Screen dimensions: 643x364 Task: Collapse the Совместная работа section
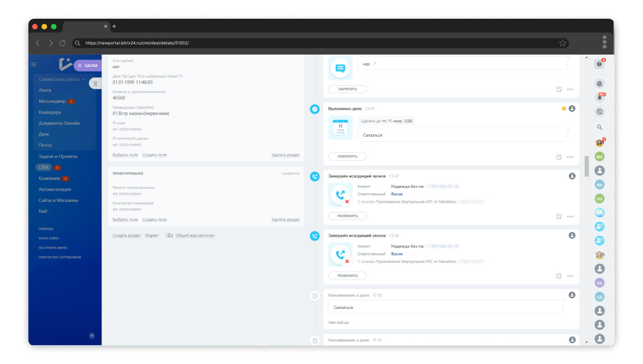(62, 79)
